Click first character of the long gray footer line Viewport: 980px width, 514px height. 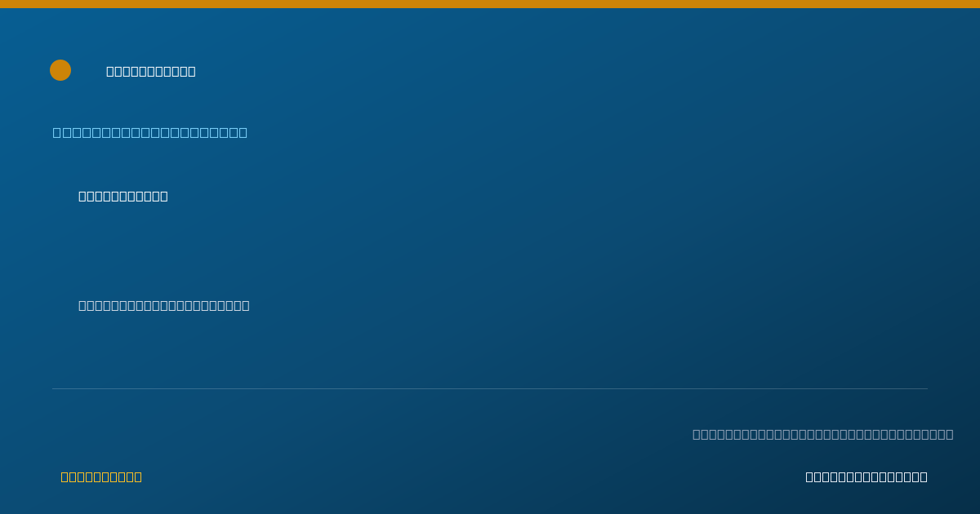pos(697,434)
